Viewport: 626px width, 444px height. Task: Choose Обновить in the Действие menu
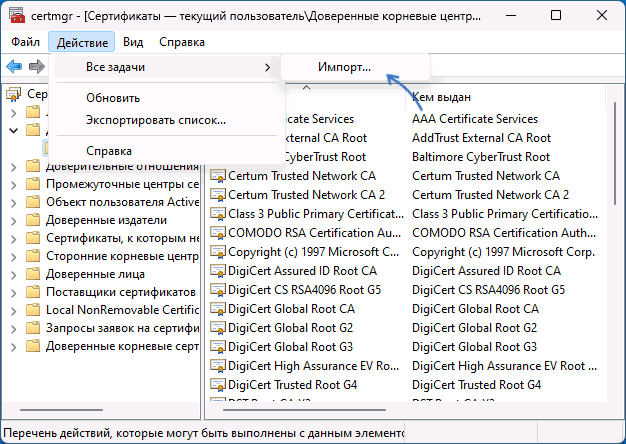click(x=113, y=98)
